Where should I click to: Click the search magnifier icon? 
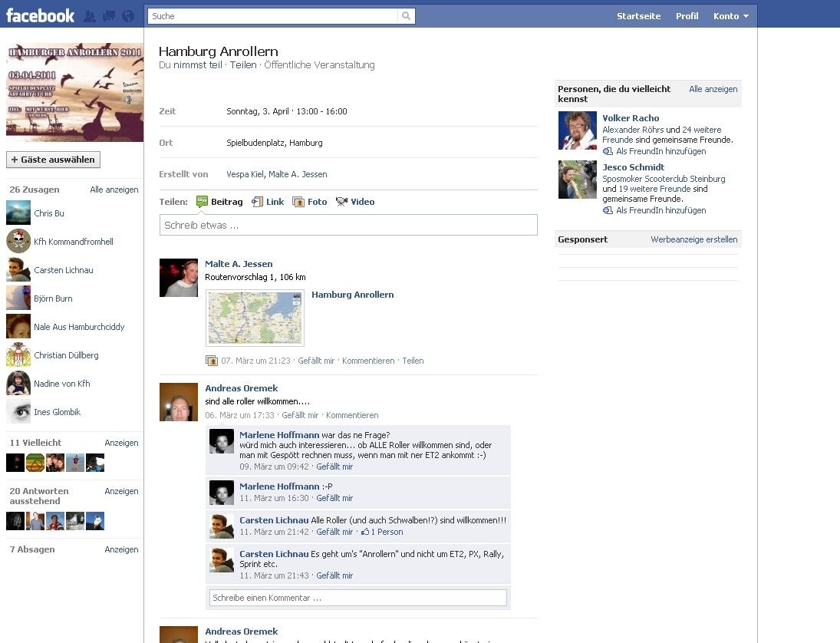tap(406, 16)
